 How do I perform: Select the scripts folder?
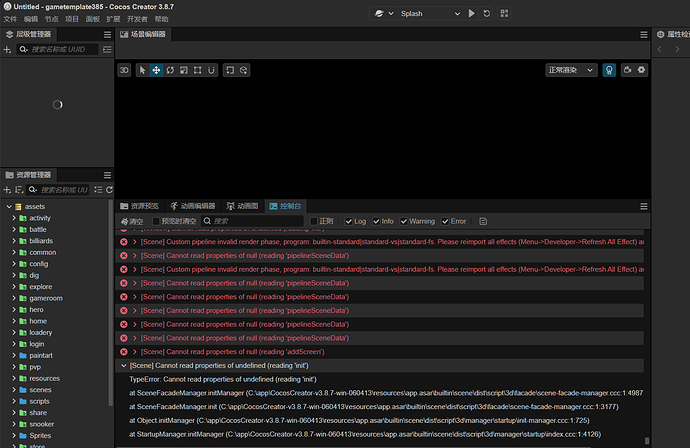point(39,401)
